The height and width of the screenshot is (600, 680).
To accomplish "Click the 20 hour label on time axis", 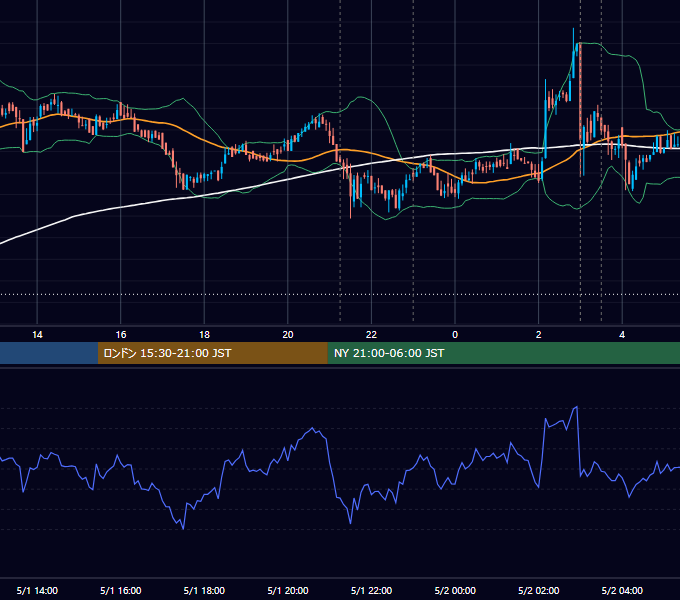I will (288, 334).
